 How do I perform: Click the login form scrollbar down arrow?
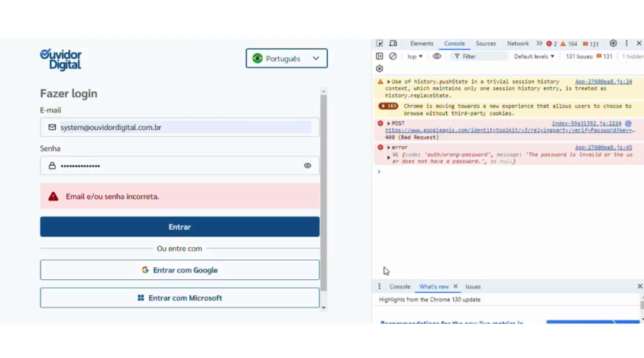324,308
